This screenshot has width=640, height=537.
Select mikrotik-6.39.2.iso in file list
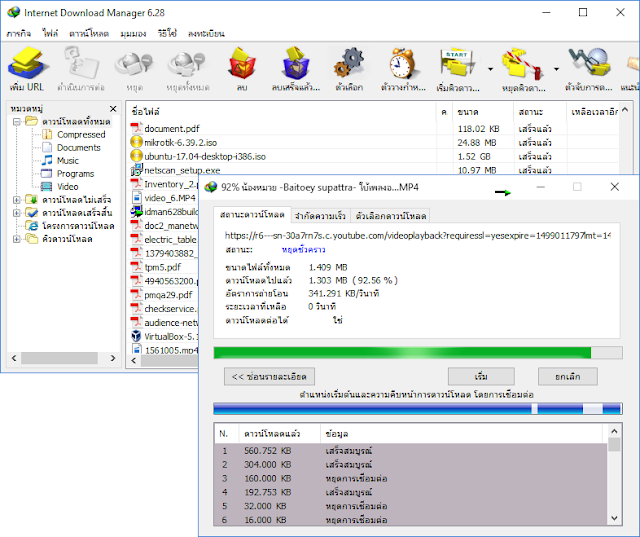[180, 142]
